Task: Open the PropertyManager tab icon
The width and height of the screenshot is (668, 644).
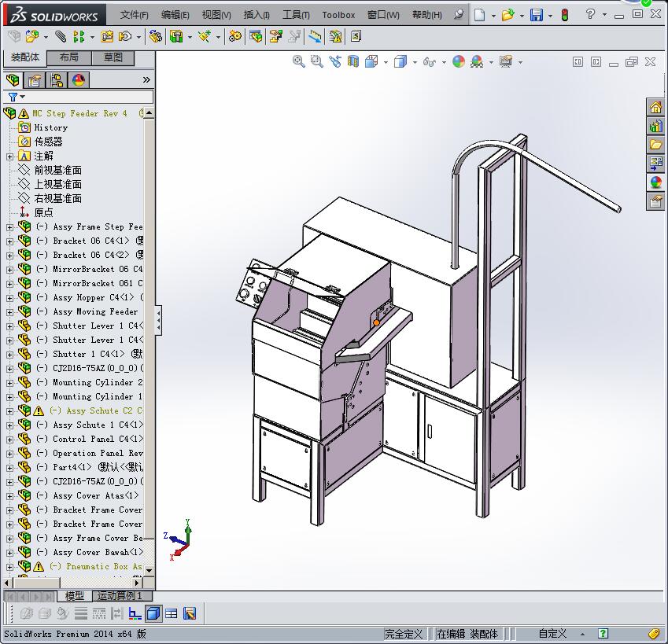Action: pyautogui.click(x=35, y=80)
